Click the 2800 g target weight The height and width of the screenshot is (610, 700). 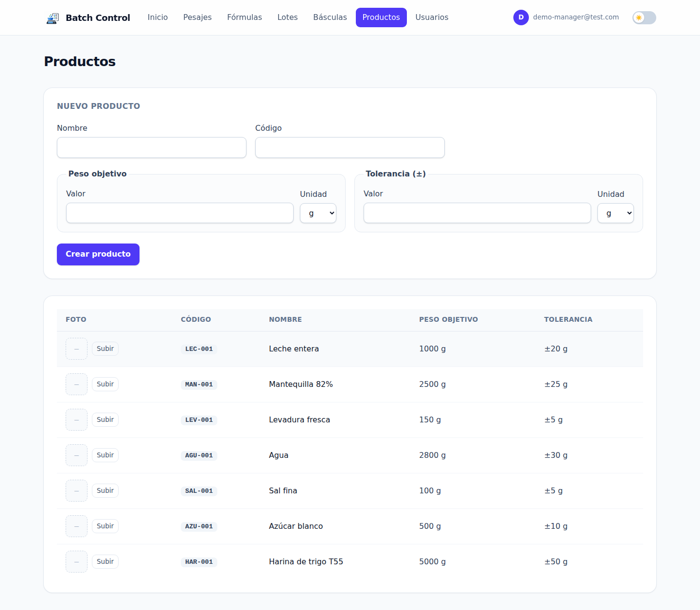click(x=433, y=455)
